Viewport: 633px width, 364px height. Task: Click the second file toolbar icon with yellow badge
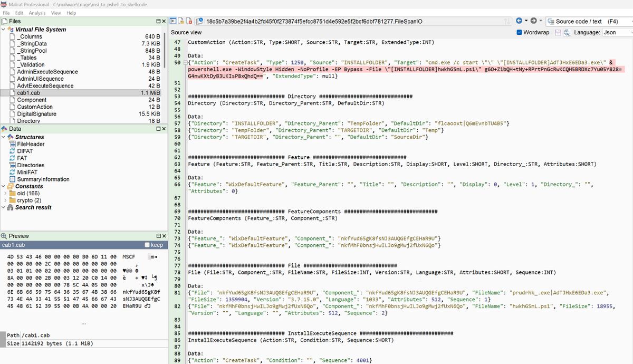(181, 21)
